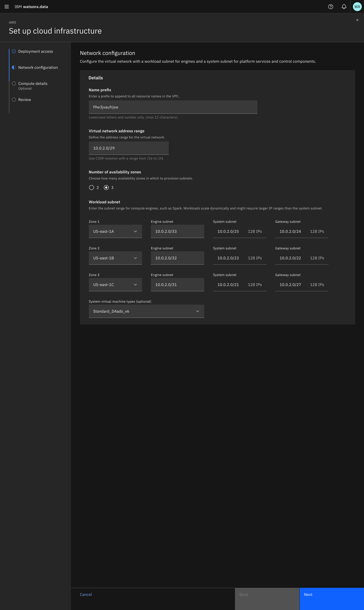Go to Deployment access step
The height and width of the screenshot is (610, 364).
coord(36,51)
